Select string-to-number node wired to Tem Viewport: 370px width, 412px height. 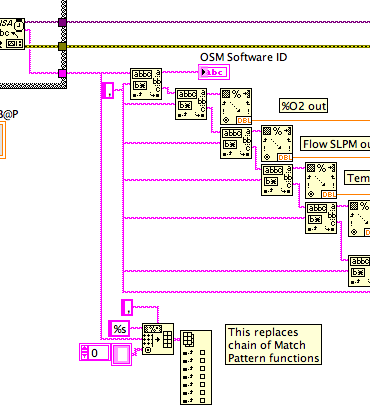pyautogui.click(x=321, y=181)
